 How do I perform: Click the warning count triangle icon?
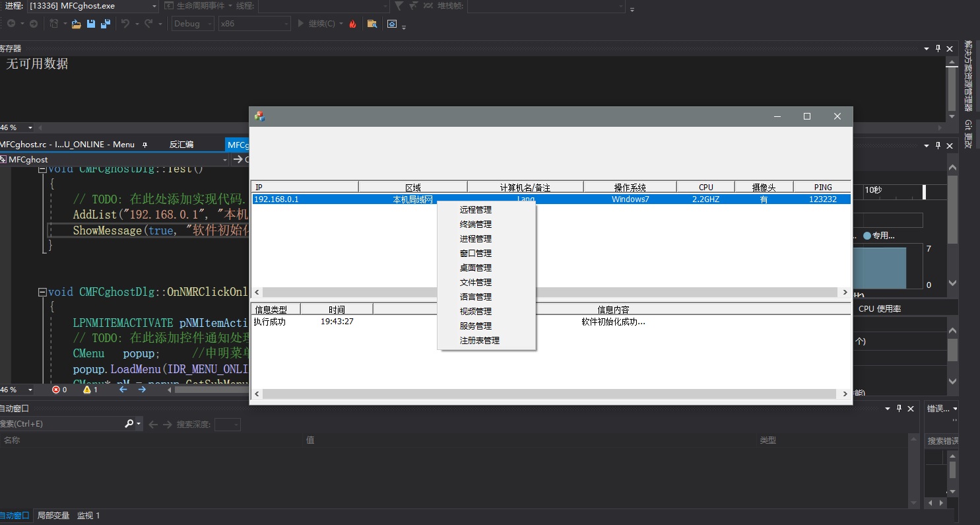[x=86, y=390]
